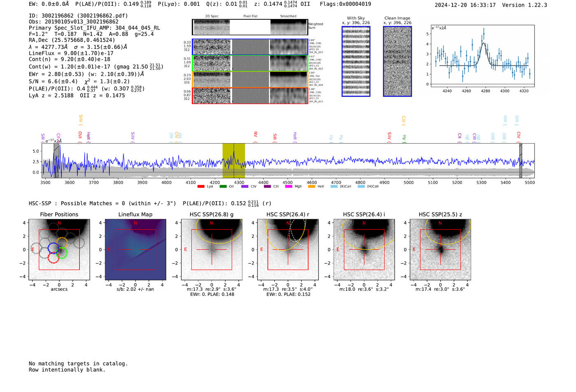Click the Lyα red legend swatch

201,187
